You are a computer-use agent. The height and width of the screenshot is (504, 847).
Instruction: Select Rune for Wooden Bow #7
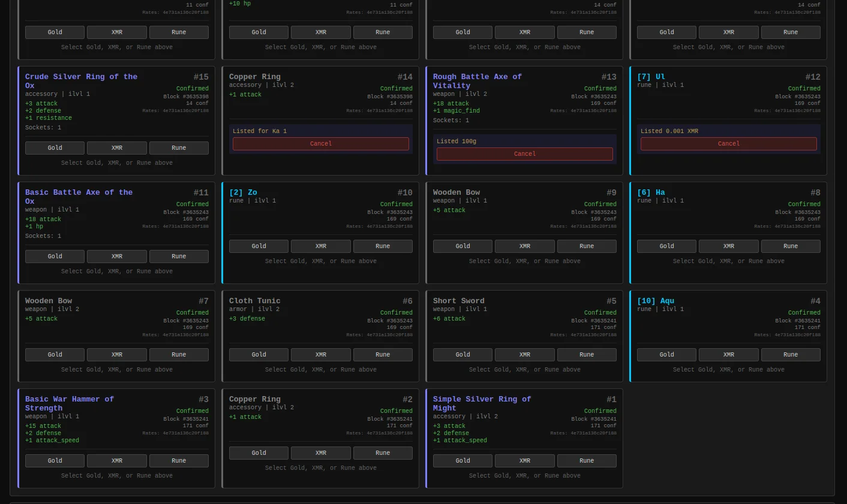[178, 355]
